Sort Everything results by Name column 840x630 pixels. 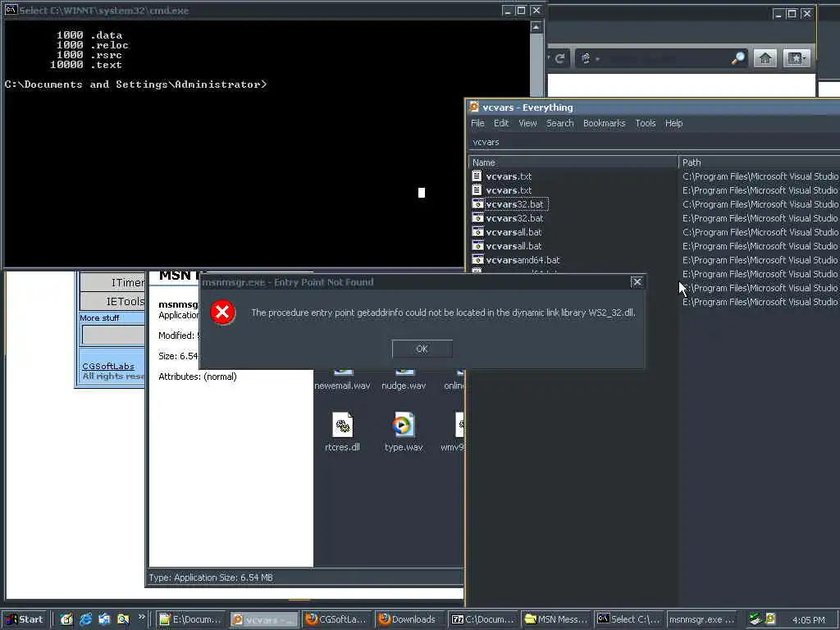tap(573, 162)
